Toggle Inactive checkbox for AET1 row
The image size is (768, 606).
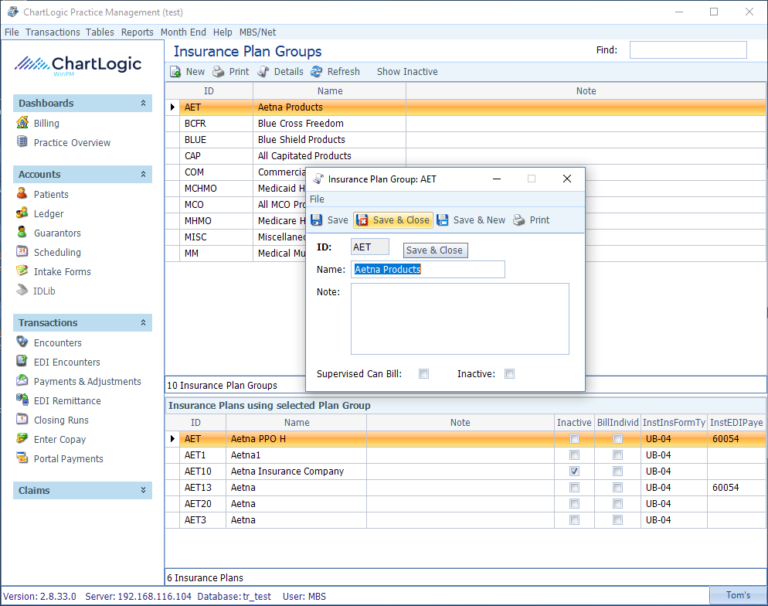point(575,455)
